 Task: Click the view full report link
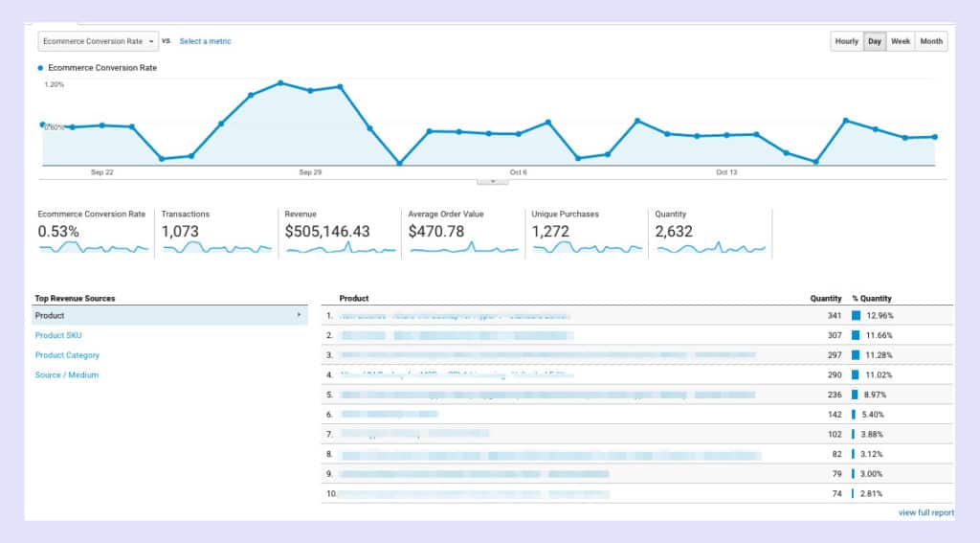(x=926, y=512)
